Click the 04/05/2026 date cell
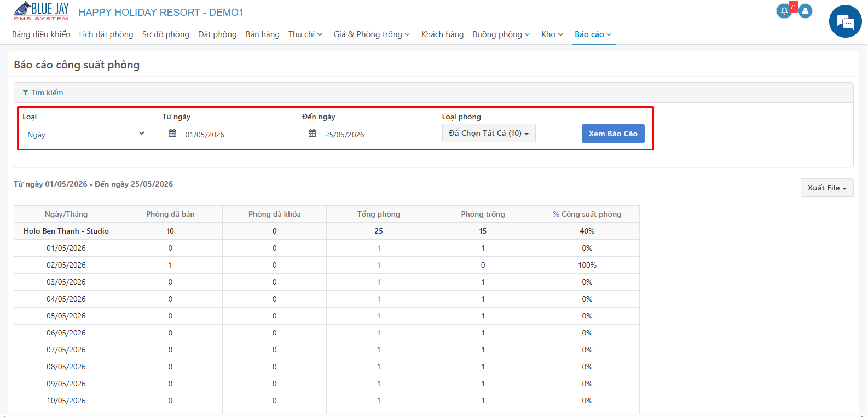Viewport: 868px width, 417px height. (x=66, y=299)
